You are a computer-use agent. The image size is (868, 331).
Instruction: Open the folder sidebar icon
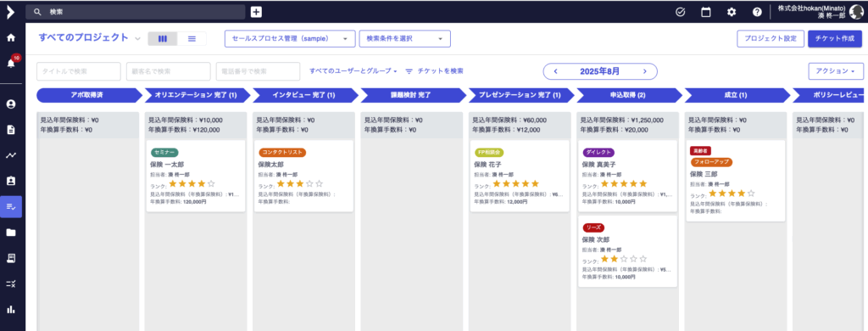click(11, 233)
